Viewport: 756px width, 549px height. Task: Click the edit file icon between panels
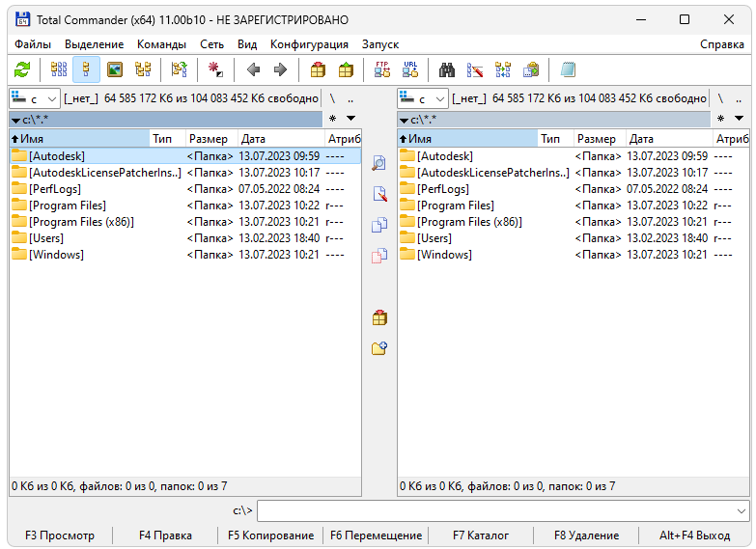(379, 194)
